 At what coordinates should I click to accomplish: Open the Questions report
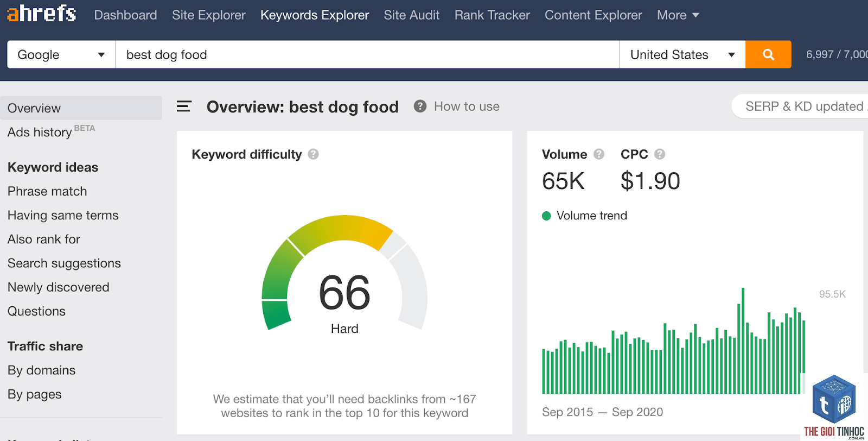coord(36,311)
